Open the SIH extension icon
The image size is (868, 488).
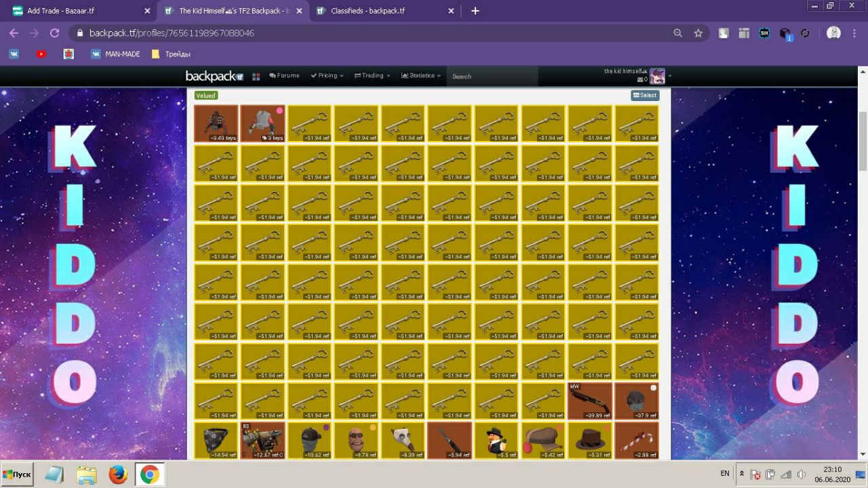click(764, 33)
